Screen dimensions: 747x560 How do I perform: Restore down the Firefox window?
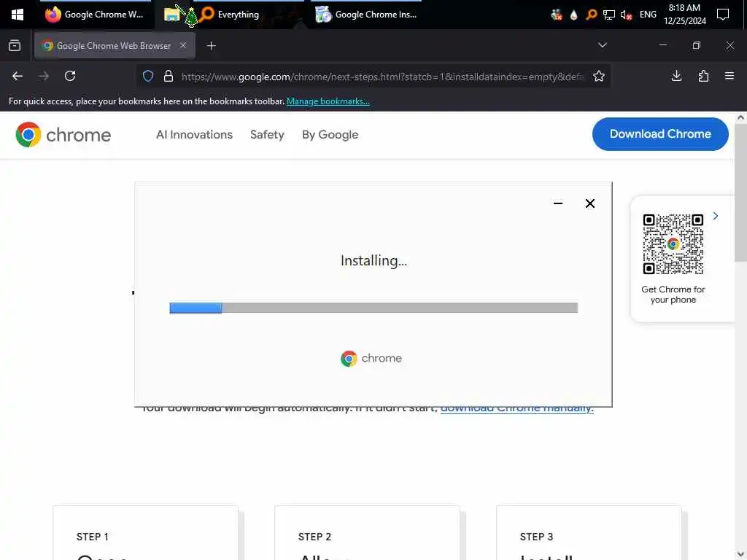pos(696,45)
